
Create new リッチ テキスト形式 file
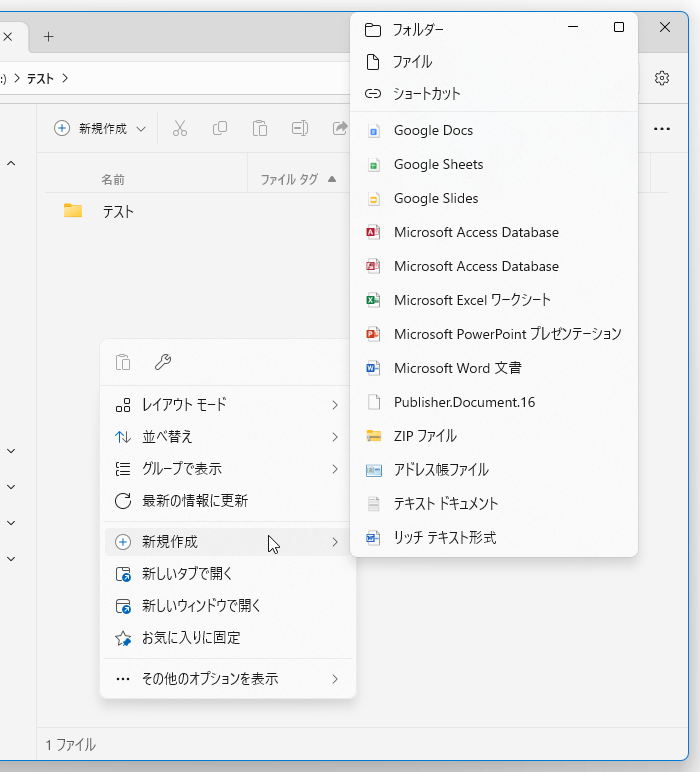(x=494, y=538)
